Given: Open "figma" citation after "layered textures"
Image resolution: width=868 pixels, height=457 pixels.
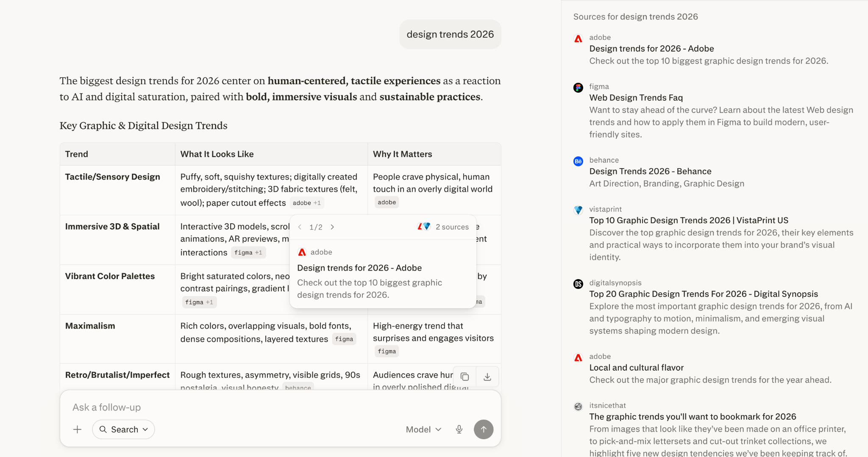Looking at the screenshot, I should pyautogui.click(x=344, y=339).
